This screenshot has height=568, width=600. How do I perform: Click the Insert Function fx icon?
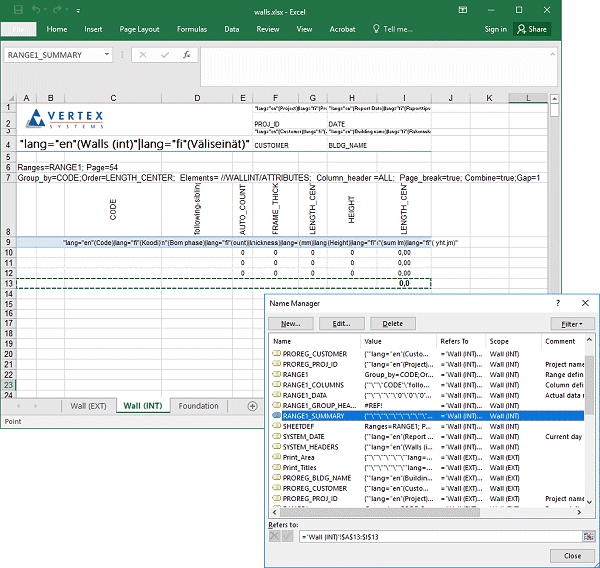coord(187,55)
